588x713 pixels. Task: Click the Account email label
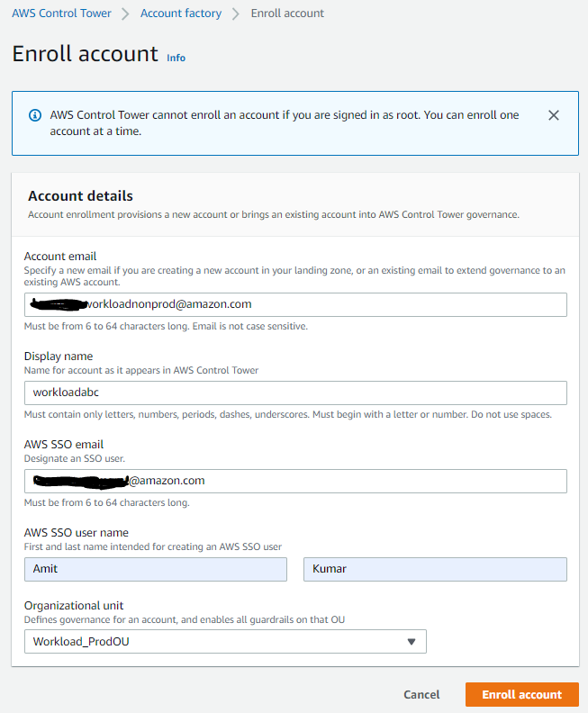pos(60,257)
